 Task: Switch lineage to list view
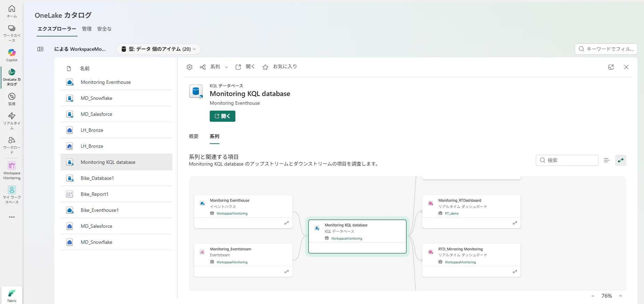click(607, 160)
